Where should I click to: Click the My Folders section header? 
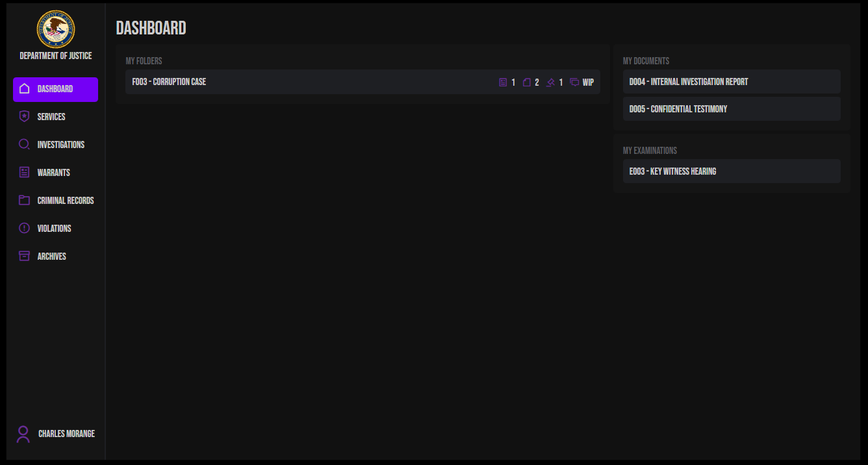pyautogui.click(x=144, y=60)
